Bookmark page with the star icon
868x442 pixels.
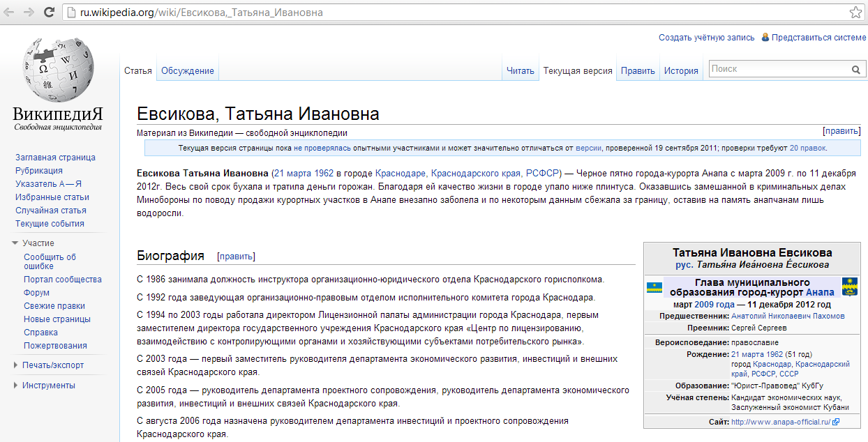pos(855,13)
